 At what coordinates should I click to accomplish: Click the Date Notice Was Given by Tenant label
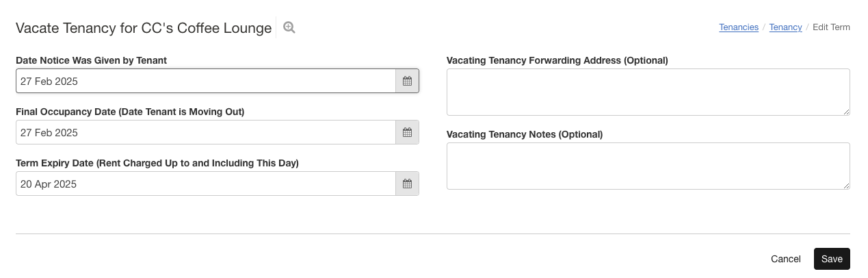coord(91,60)
